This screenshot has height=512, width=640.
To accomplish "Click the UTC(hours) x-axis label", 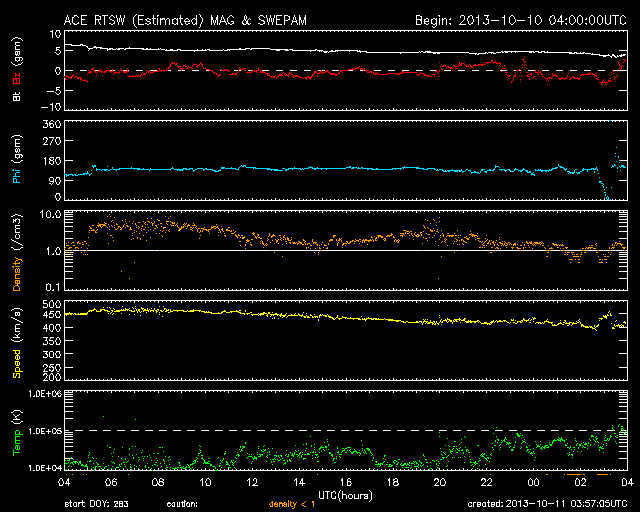I will coord(345,495).
